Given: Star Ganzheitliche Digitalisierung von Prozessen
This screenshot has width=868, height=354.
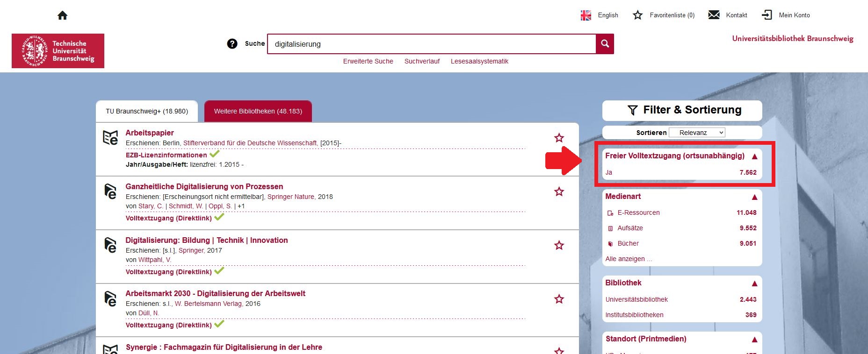Looking at the screenshot, I should tap(559, 191).
